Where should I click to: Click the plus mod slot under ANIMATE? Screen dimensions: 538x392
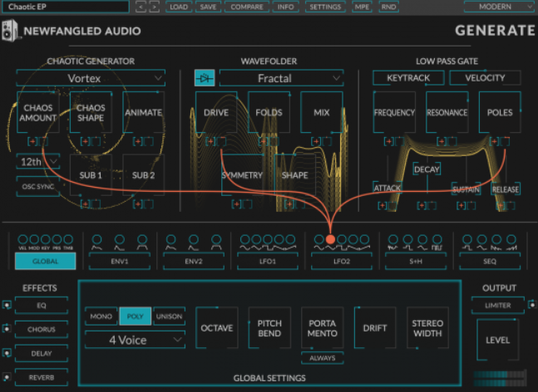[138, 141]
